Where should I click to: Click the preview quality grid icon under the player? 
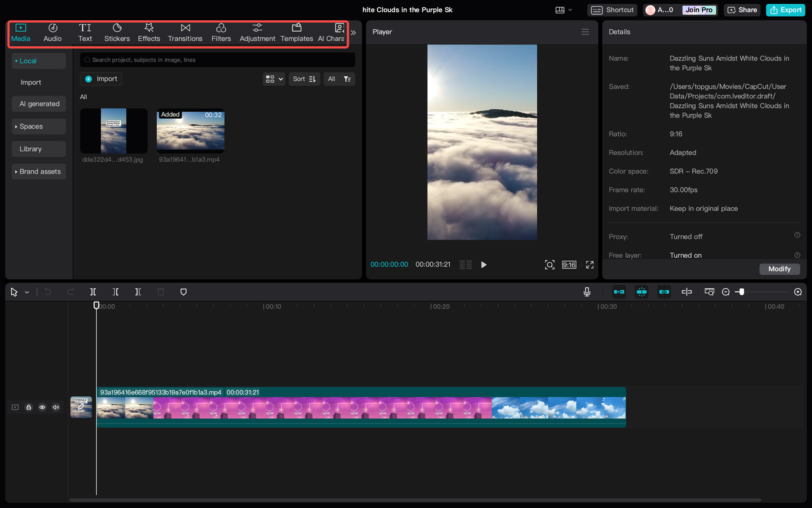pyautogui.click(x=465, y=264)
